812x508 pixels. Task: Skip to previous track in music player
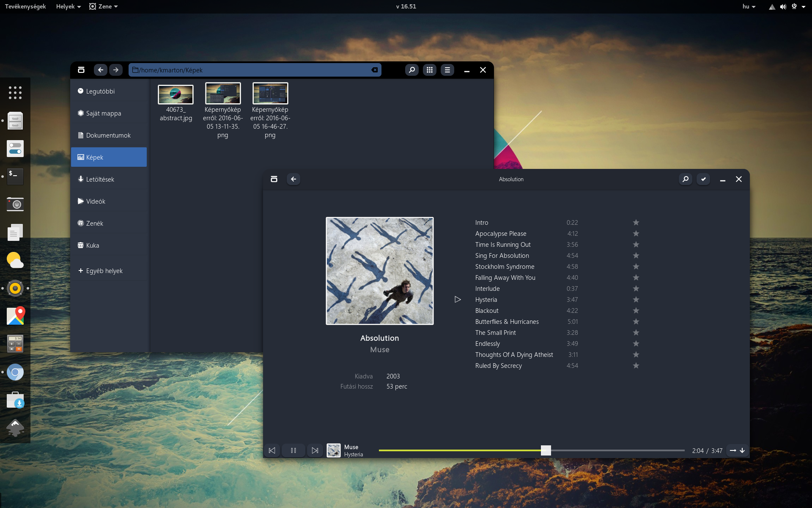point(272,450)
